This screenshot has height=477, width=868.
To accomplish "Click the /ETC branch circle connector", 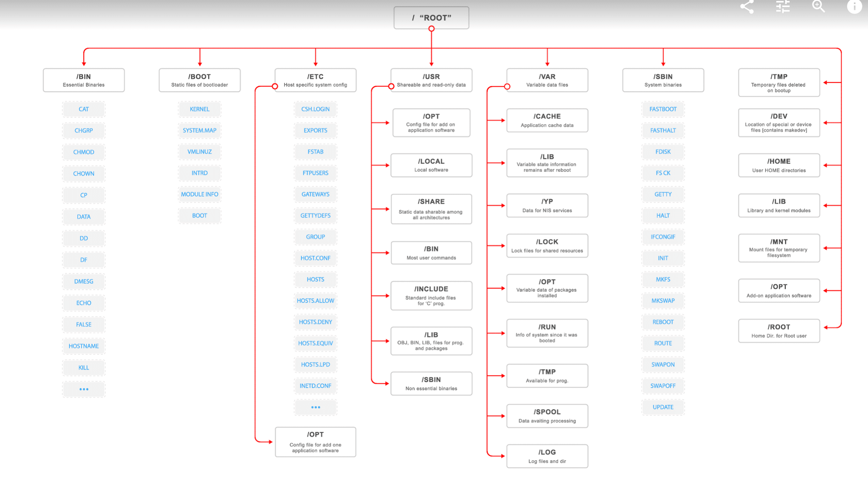I will [275, 86].
